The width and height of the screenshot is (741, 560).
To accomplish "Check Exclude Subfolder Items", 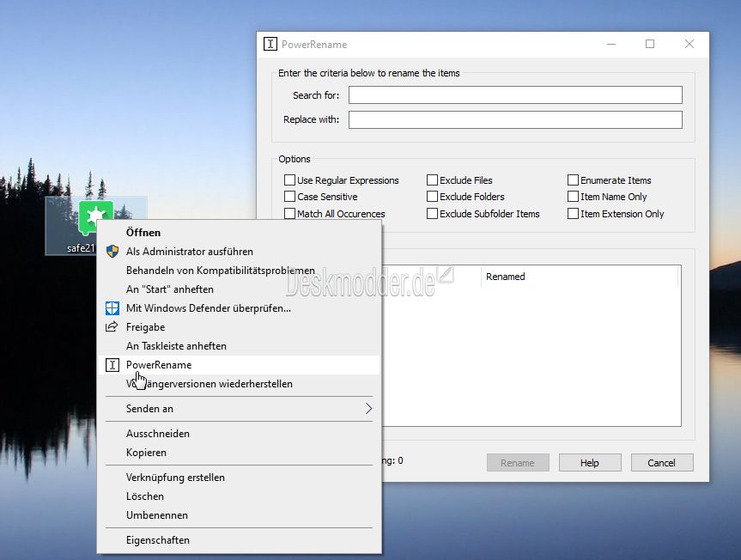I will pos(432,214).
